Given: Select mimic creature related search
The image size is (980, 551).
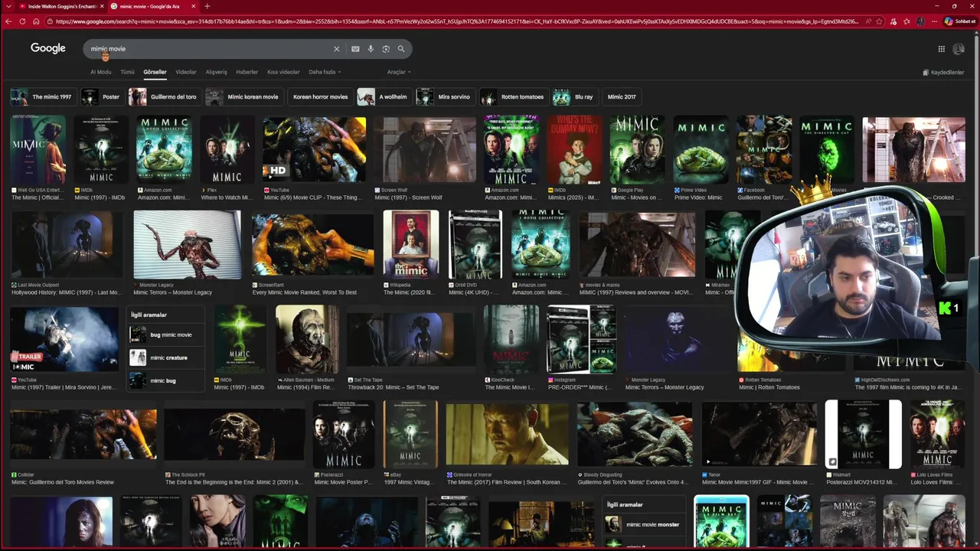Looking at the screenshot, I should click(x=165, y=357).
